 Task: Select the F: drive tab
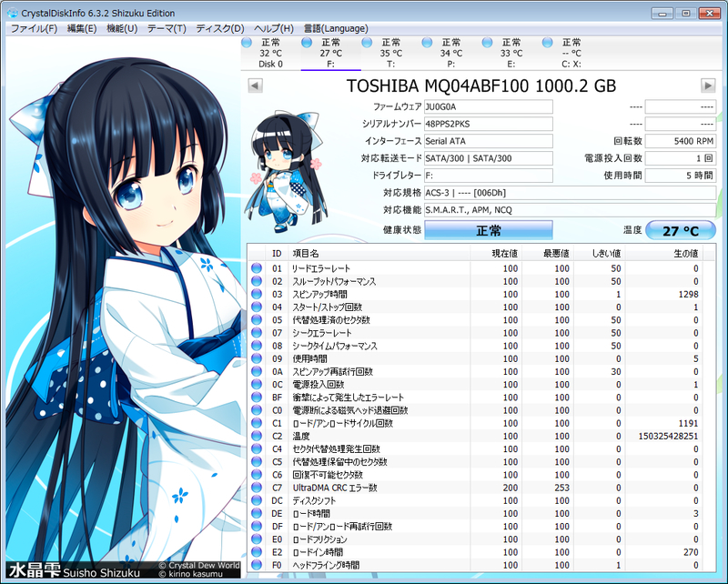(330, 54)
